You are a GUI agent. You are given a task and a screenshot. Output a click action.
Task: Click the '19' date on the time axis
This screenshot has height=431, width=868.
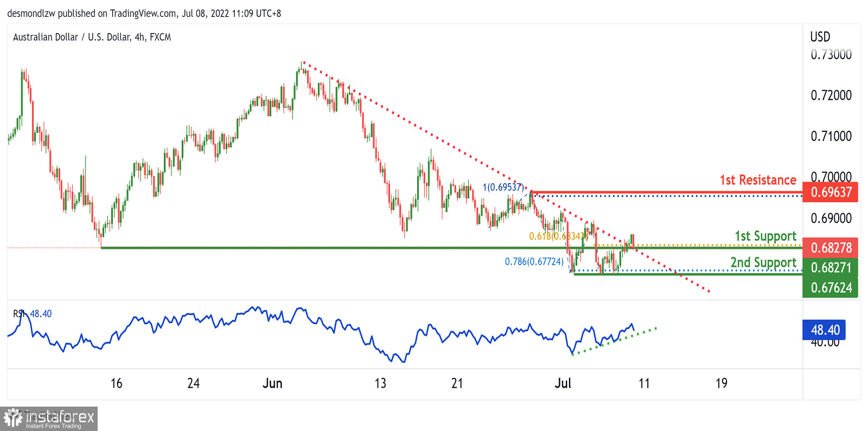click(x=721, y=383)
